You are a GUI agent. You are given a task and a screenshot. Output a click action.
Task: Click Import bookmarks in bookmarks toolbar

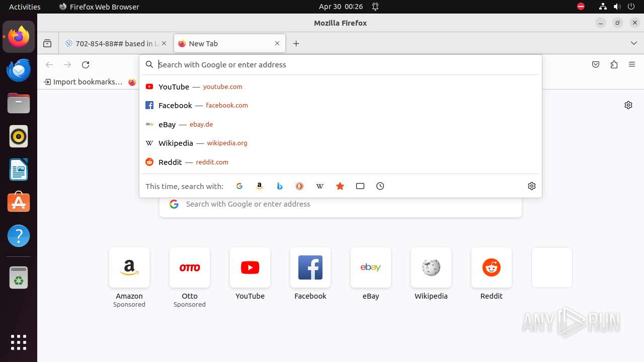click(x=83, y=82)
